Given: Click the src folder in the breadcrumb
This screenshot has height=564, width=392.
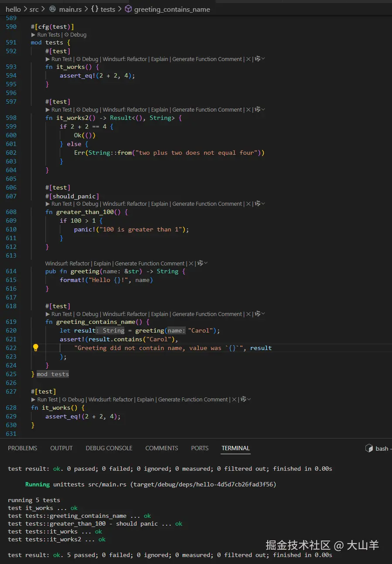Looking at the screenshot, I should coord(34,9).
